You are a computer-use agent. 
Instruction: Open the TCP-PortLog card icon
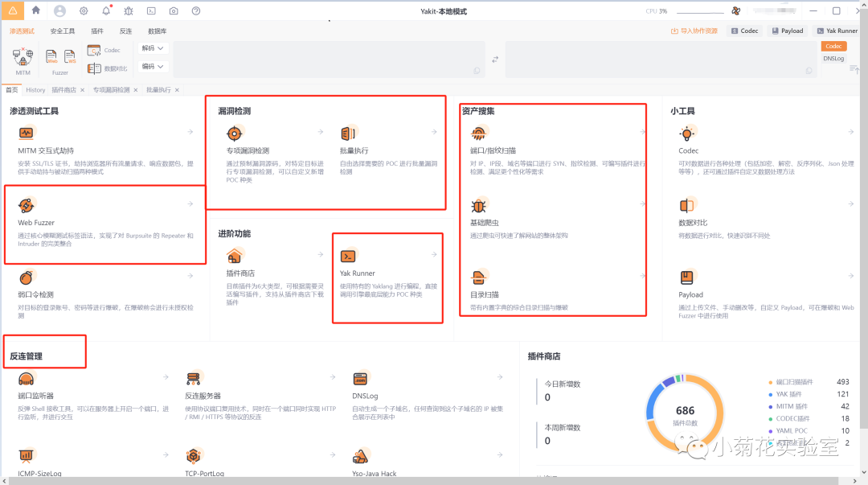tap(193, 455)
